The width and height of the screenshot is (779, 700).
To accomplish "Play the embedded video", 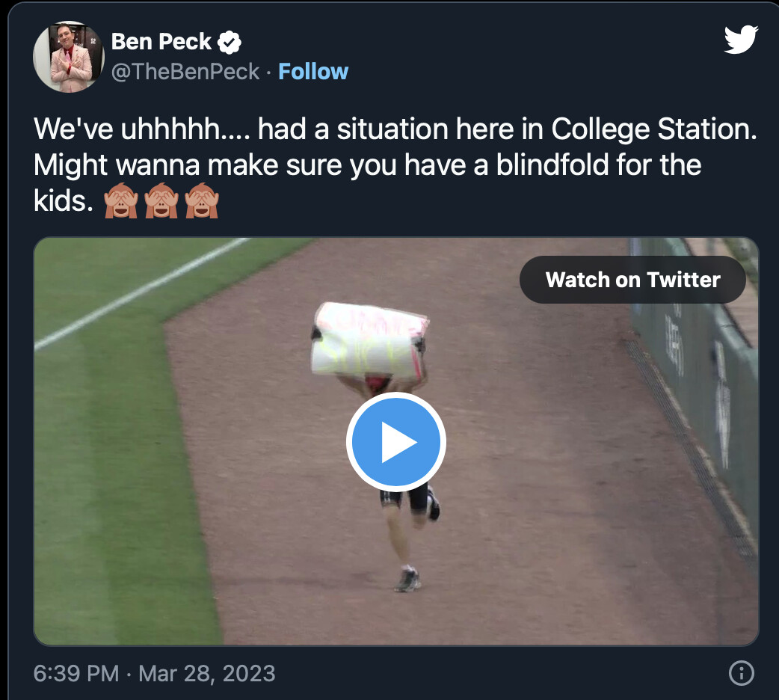I will pyautogui.click(x=395, y=442).
